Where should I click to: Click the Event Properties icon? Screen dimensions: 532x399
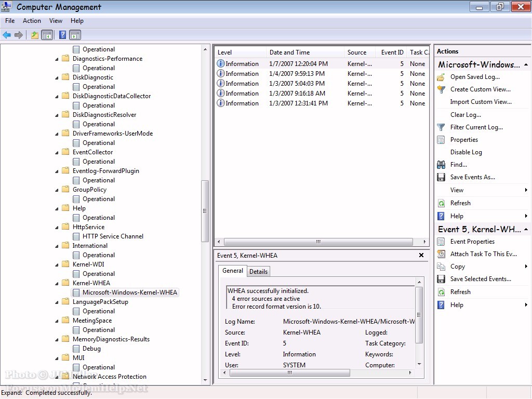(441, 242)
